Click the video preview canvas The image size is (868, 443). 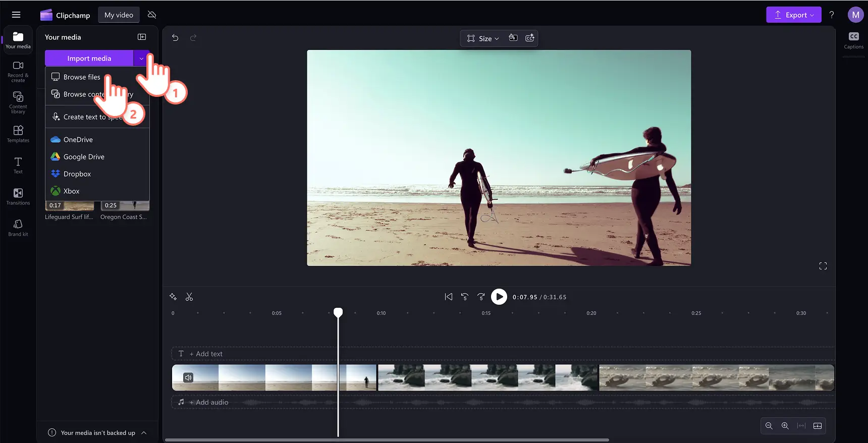tap(499, 158)
